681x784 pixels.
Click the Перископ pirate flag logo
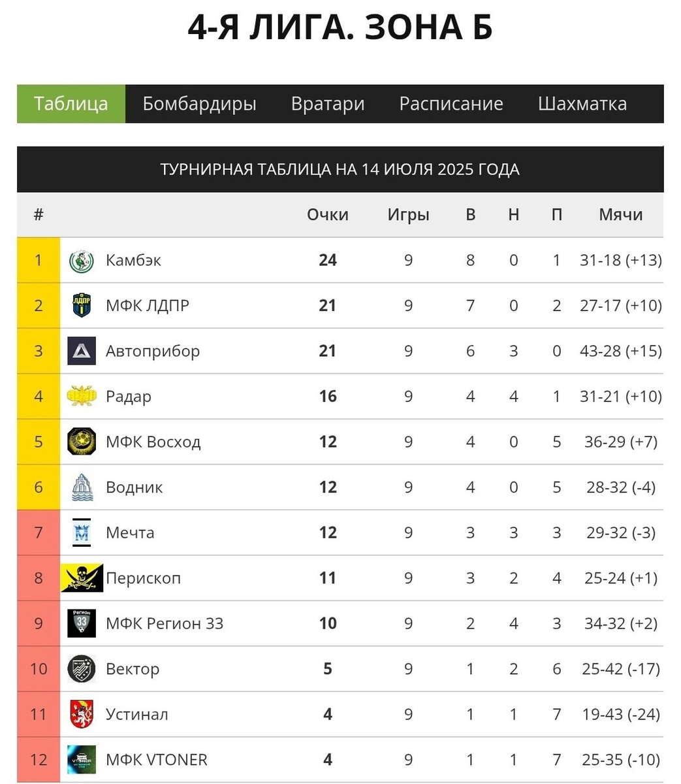(82, 578)
